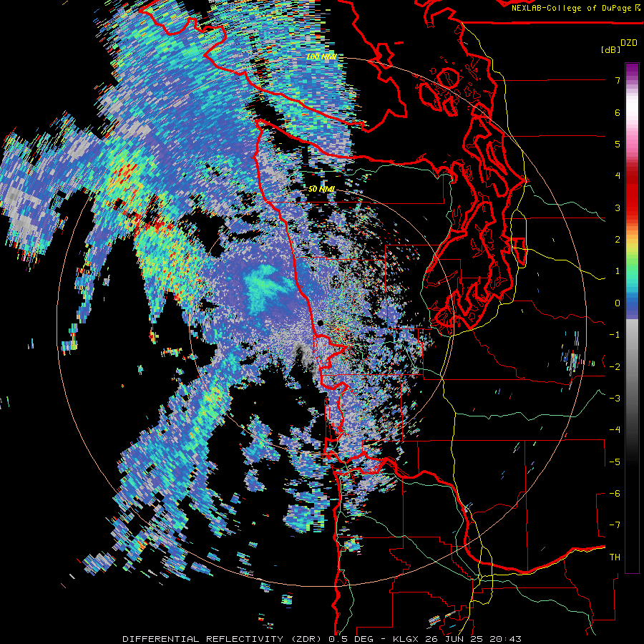Select the -2 dB scale label
This screenshot has height=644, width=644.
[615, 367]
